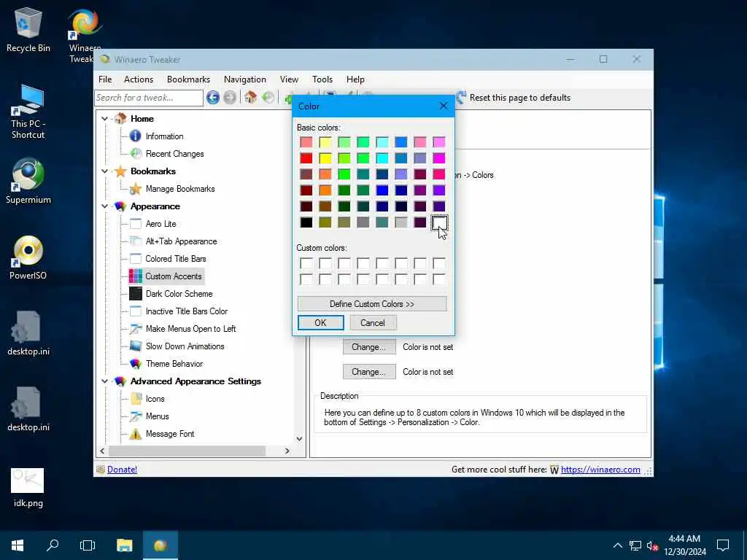The width and height of the screenshot is (747, 560).
Task: Click Define Custom Colors button
Action: tap(372, 304)
